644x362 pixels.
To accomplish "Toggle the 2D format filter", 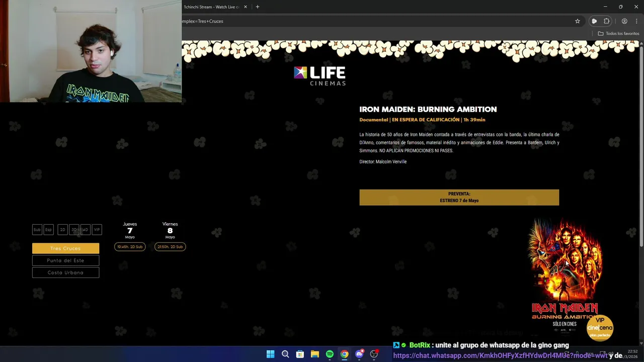I will pos(62,230).
